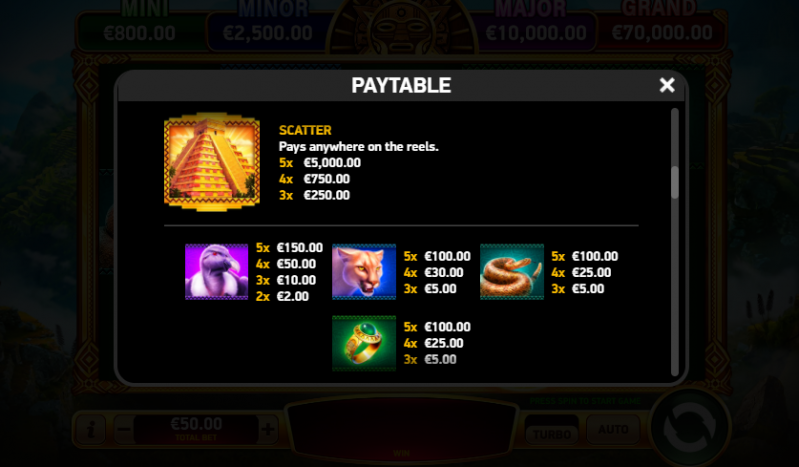
Task: Increase total bet with plus button
Action: point(268,429)
